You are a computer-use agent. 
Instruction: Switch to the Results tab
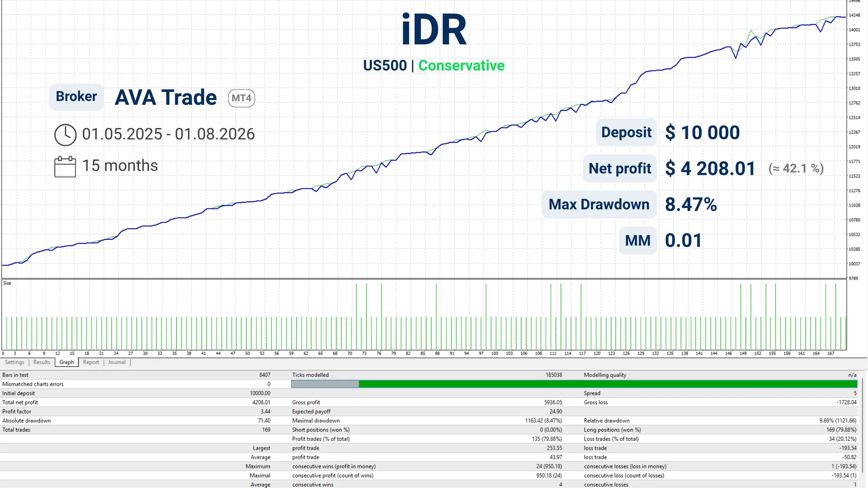tap(42, 362)
